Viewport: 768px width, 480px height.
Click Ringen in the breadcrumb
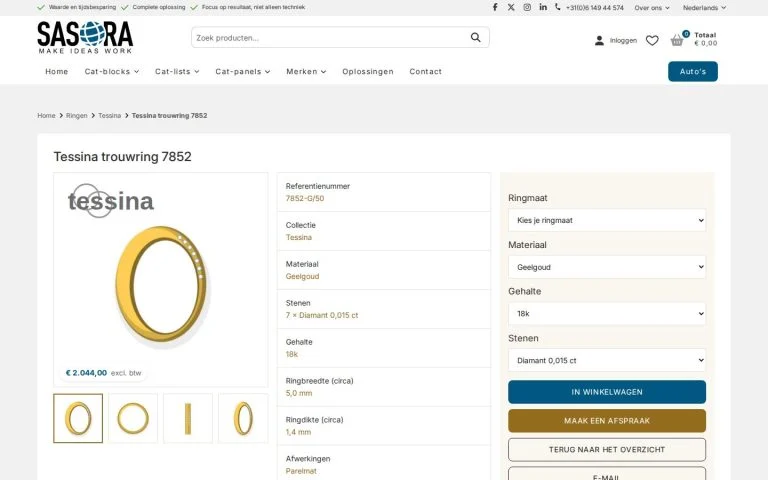[76, 116]
